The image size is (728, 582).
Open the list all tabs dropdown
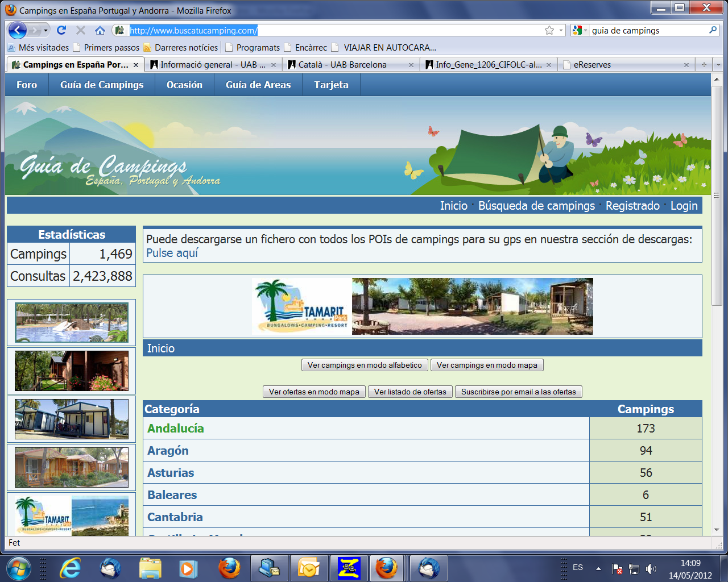[x=717, y=65]
